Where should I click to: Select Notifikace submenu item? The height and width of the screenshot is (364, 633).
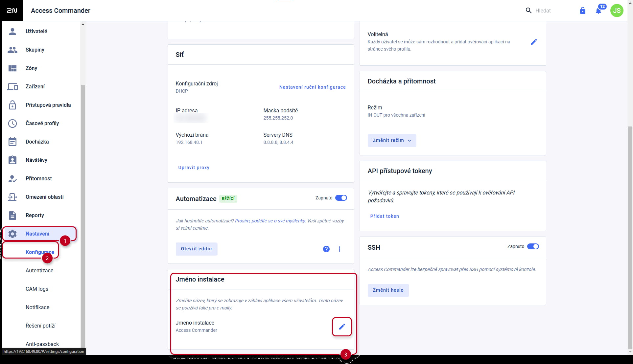[37, 307]
